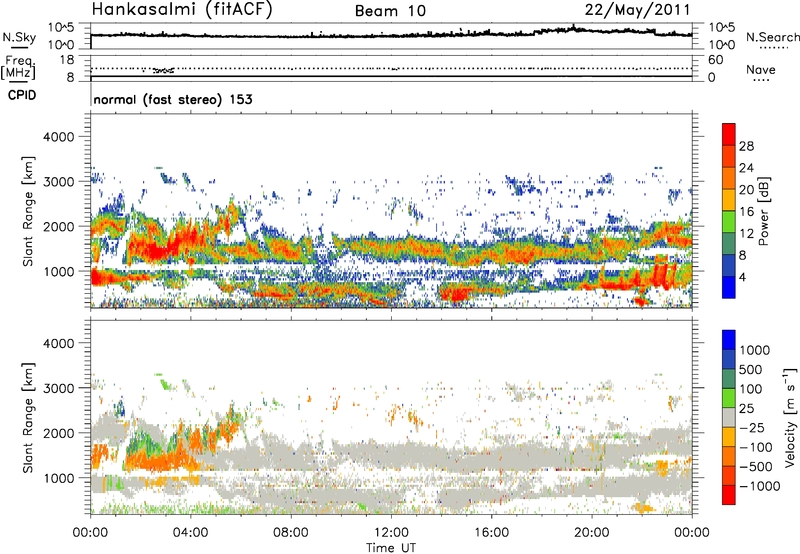
Task: Pick the bright blue top segment of velocity colorbar
Action: pos(729,340)
